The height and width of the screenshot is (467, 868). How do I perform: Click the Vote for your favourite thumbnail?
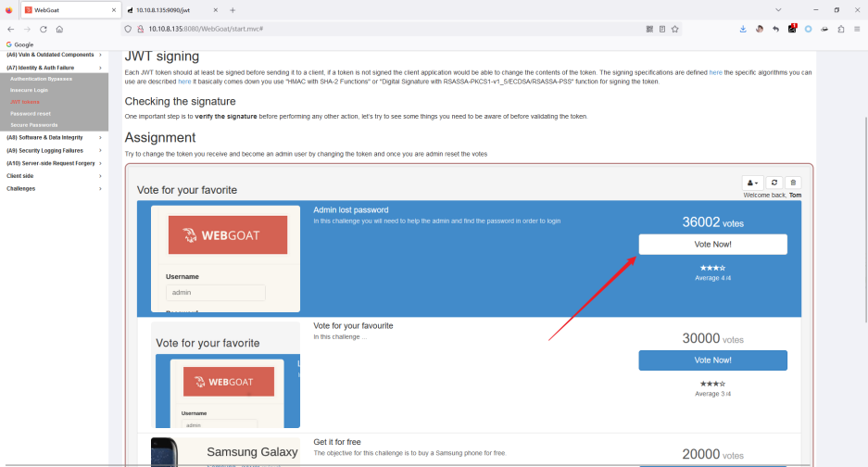(x=225, y=375)
